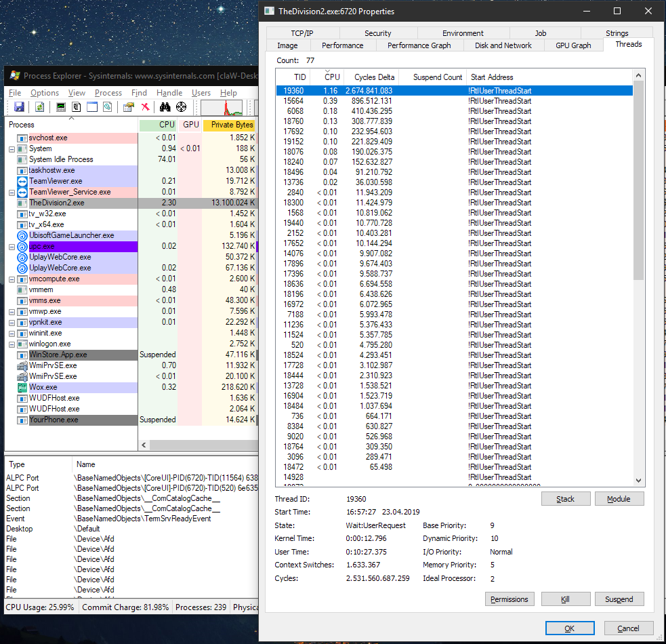Collapse the System process tree node
666x644 pixels.
pyautogui.click(x=12, y=149)
